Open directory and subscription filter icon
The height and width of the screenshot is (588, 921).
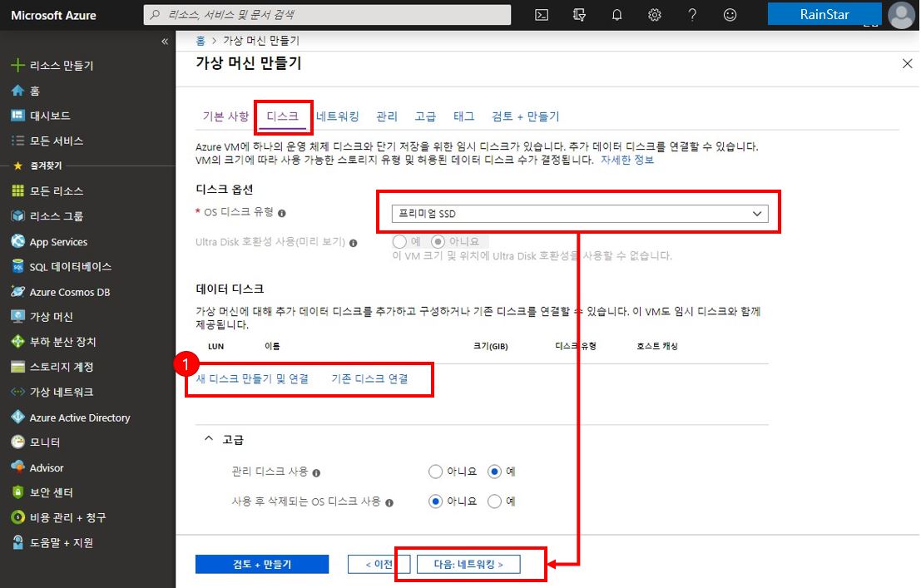tap(579, 15)
